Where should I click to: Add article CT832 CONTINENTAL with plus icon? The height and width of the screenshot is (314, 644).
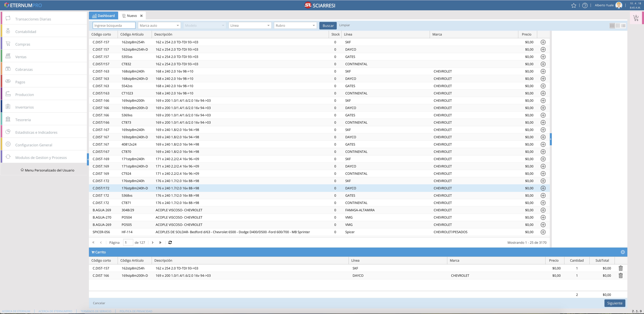point(543,64)
